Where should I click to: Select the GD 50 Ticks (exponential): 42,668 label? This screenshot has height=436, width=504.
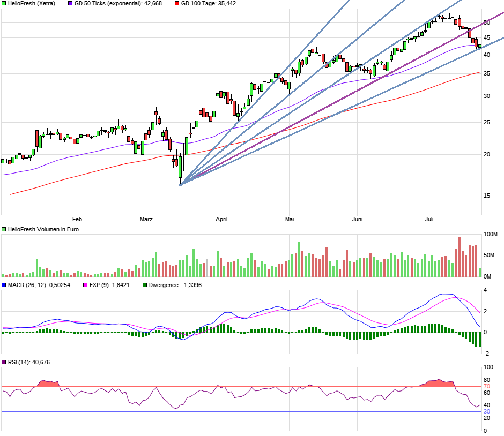click(118, 4)
